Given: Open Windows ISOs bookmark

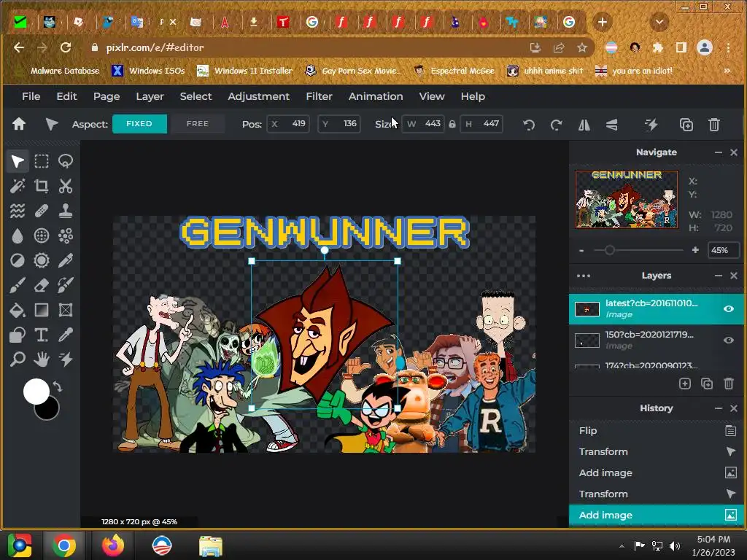Looking at the screenshot, I should tap(149, 71).
